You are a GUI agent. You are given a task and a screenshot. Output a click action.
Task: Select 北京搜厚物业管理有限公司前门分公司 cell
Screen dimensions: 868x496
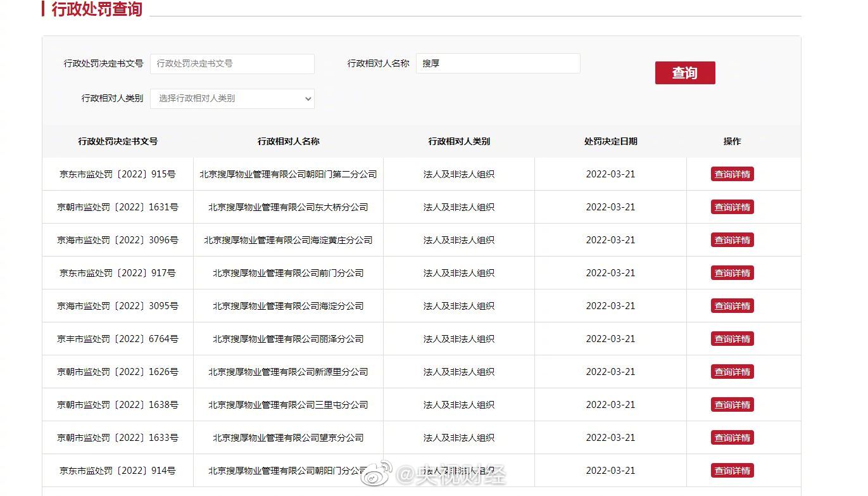(288, 273)
